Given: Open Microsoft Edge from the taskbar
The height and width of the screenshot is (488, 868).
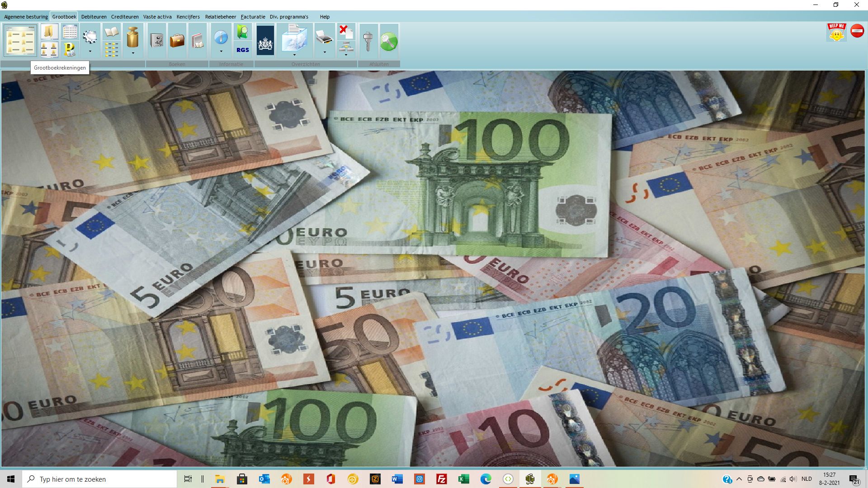Looking at the screenshot, I should coord(486,479).
